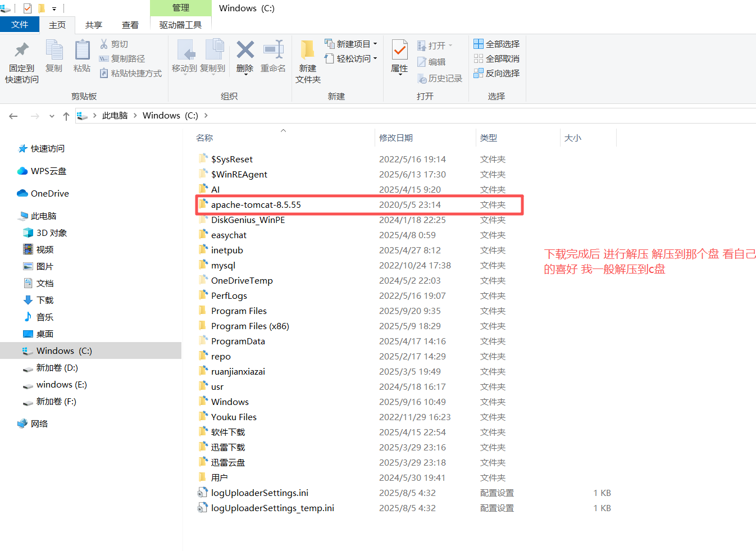Click the Pin to Quick Access icon
This screenshot has width=756, height=551.
pos(22,51)
